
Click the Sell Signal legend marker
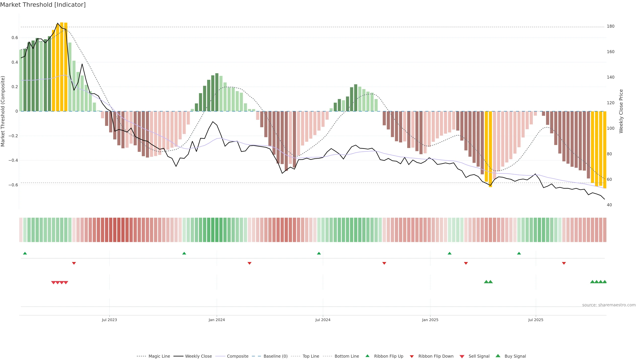point(462,356)
